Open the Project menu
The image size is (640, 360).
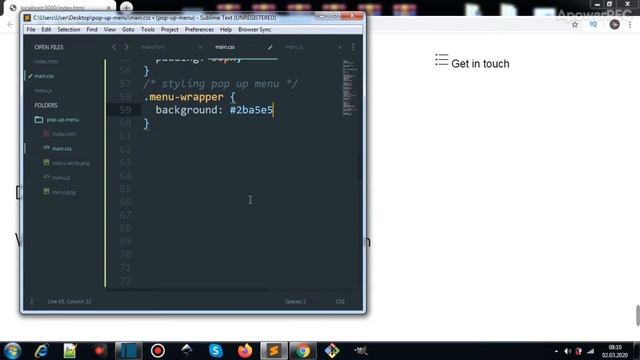point(169,29)
